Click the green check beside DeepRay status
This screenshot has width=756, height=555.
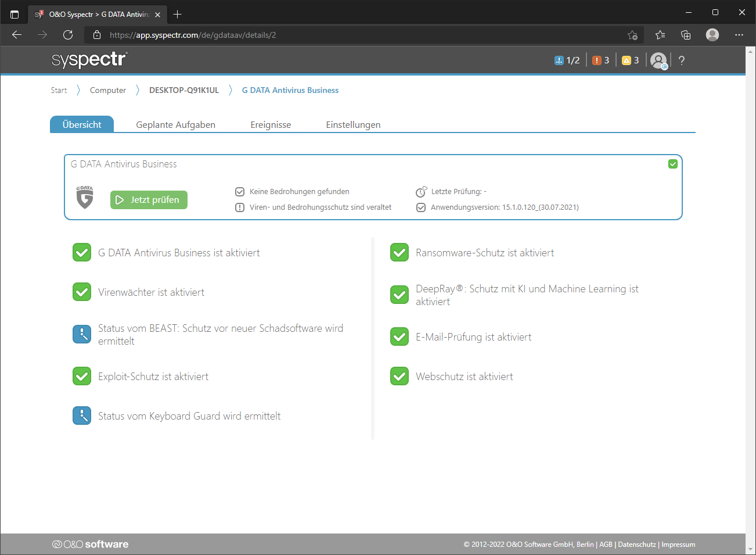pyautogui.click(x=399, y=295)
